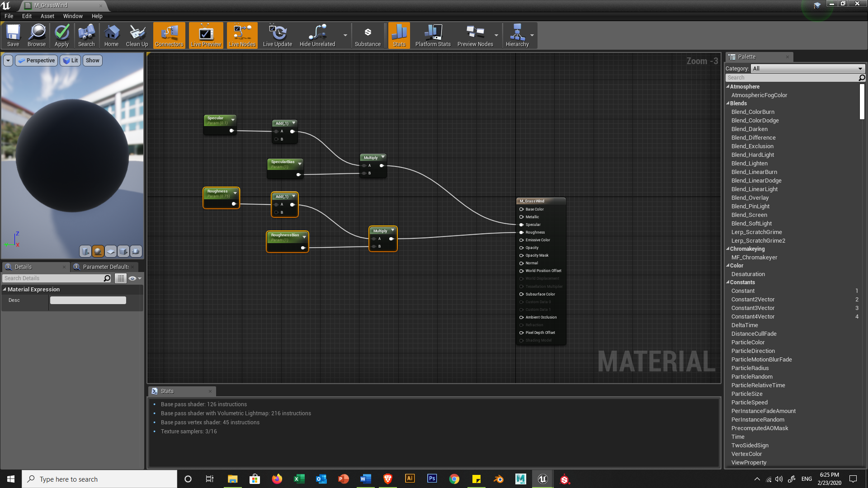Toggle Live Preview off
The height and width of the screenshot is (488, 868).
point(206,35)
